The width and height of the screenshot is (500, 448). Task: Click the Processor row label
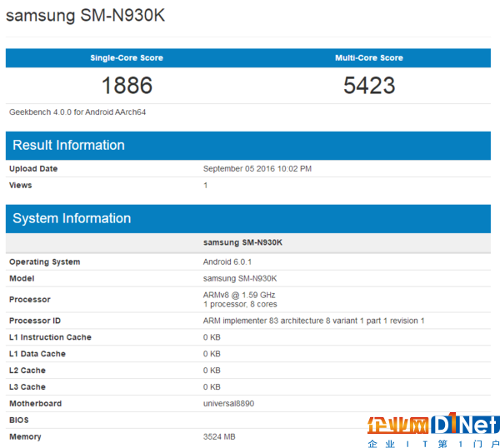click(x=30, y=300)
